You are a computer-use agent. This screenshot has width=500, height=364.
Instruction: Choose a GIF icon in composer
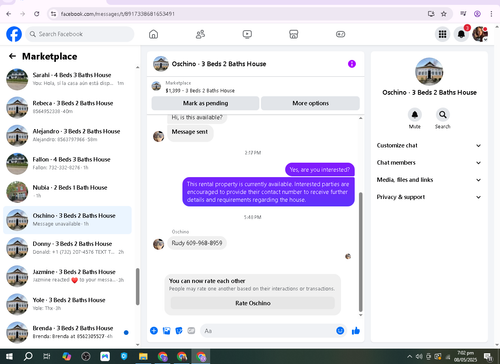[191, 330]
